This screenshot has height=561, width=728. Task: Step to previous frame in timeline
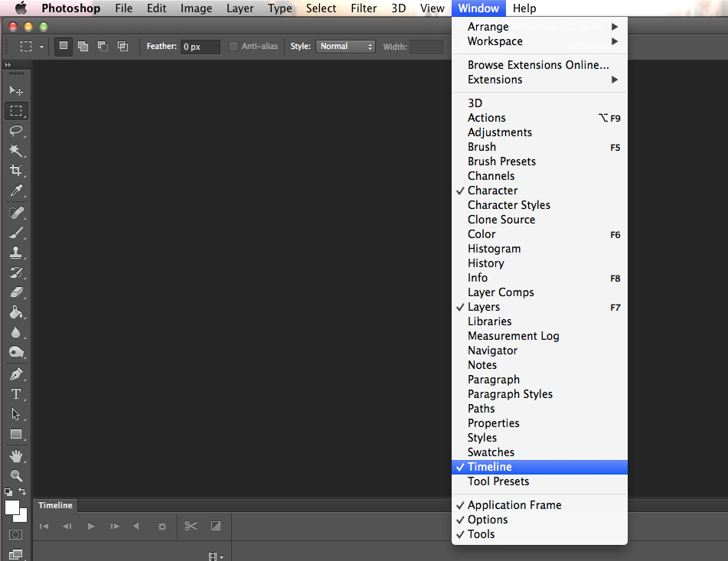(67, 527)
